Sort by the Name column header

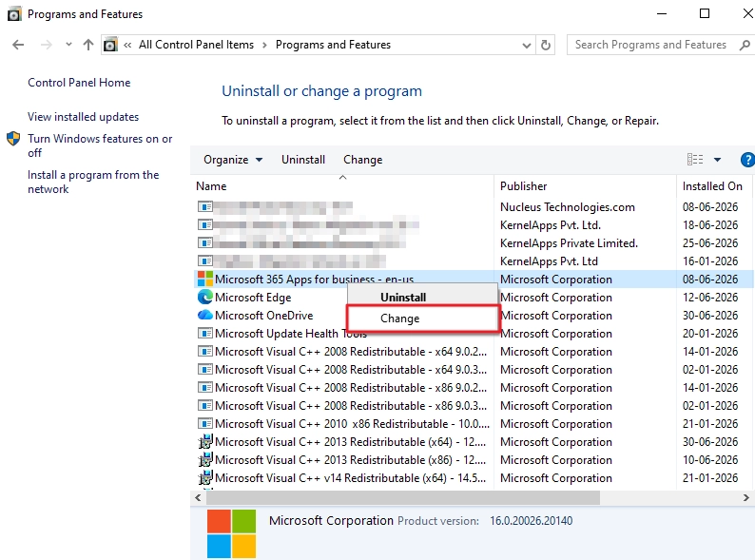point(211,186)
